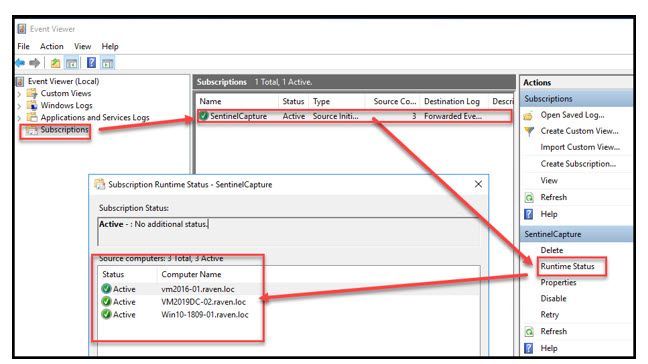The image size is (648, 364).
Task: Click the Back arrow toolbar icon
Action: 20,63
